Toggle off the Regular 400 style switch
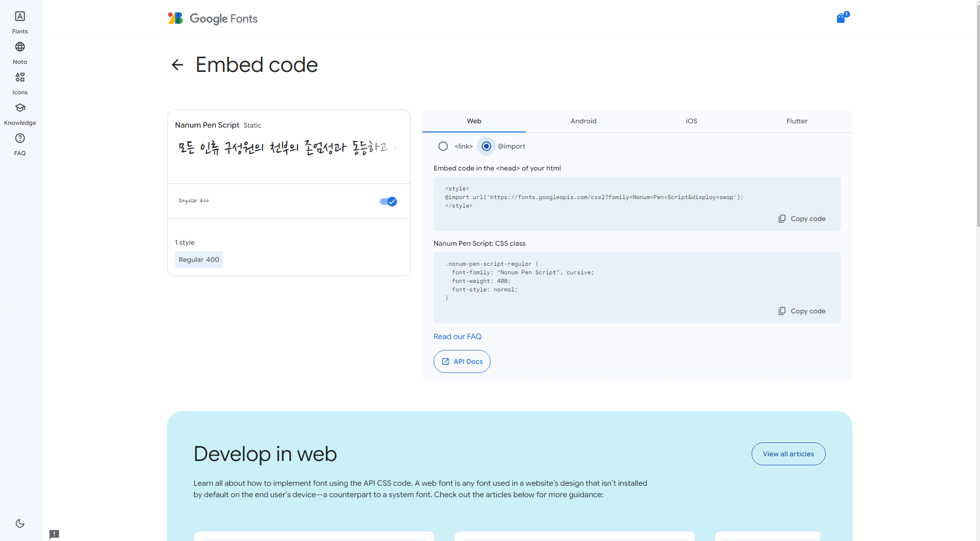980x541 pixels. pyautogui.click(x=388, y=201)
